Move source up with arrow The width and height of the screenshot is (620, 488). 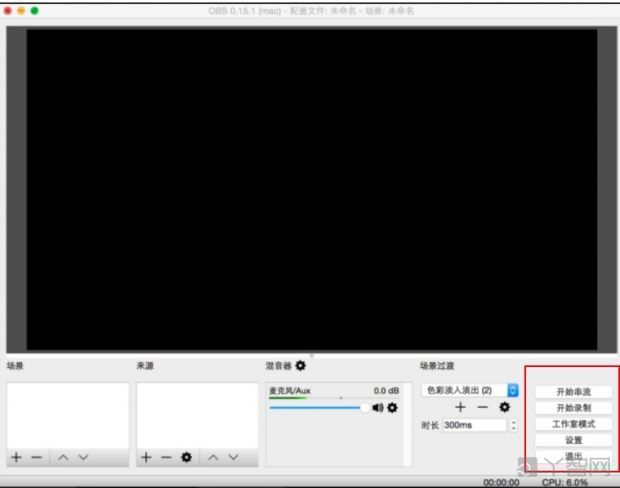213,458
